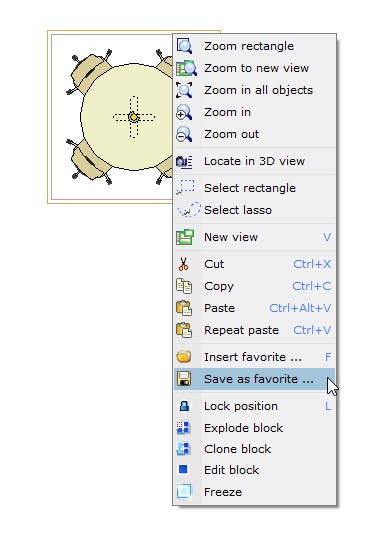Click the Lock position padlock icon

(x=184, y=406)
